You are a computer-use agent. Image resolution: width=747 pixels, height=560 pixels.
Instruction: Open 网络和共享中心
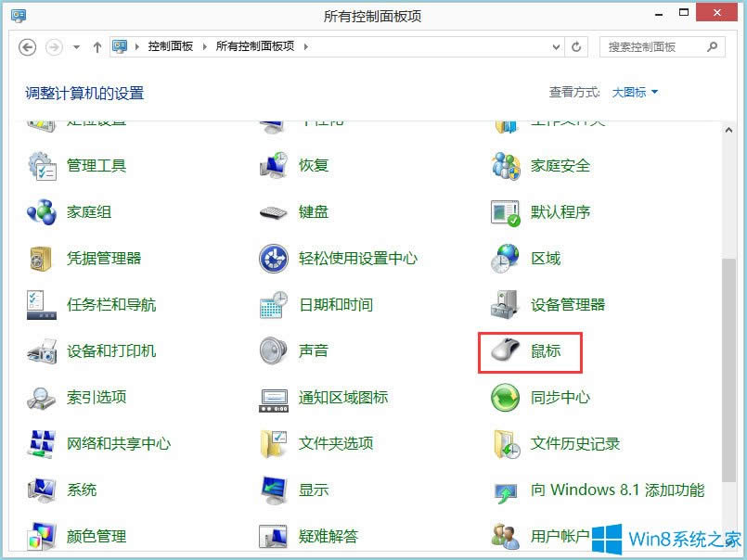tap(119, 444)
